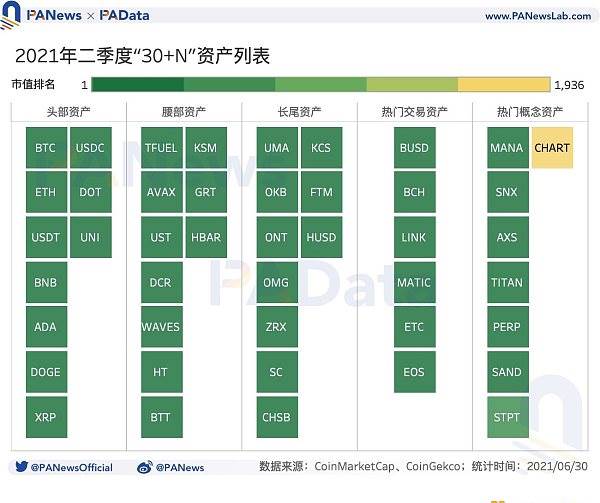Select the ADA tile
The width and height of the screenshot is (600, 503).
point(46,327)
